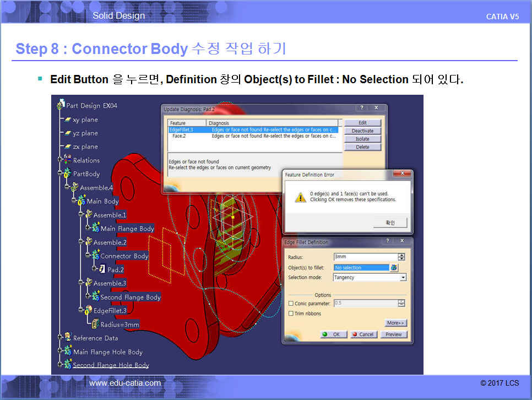Viewport: 532px width, 400px height.
Task: Collapse the Connector Body tree node
Action: [x=88, y=256]
